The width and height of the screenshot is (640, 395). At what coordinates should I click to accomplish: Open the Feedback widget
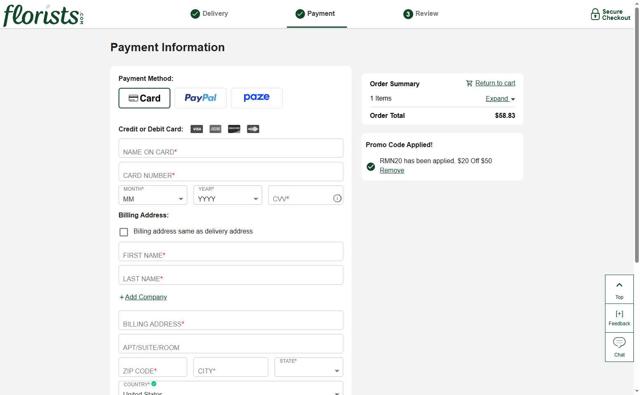pos(619,318)
